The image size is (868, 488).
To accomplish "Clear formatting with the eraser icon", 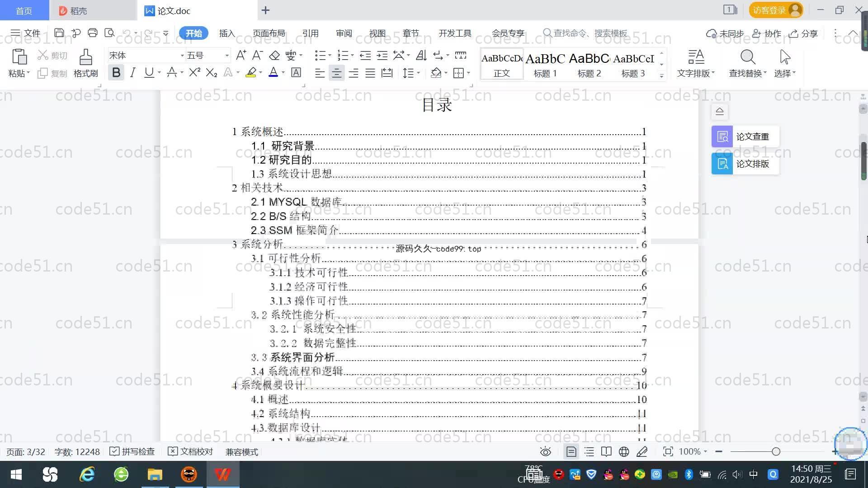I will point(274,55).
